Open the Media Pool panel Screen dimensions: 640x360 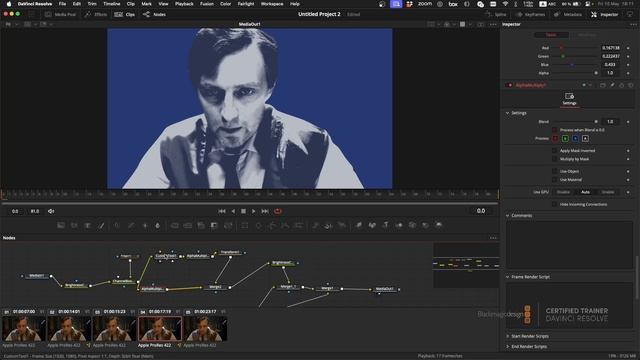click(x=60, y=14)
